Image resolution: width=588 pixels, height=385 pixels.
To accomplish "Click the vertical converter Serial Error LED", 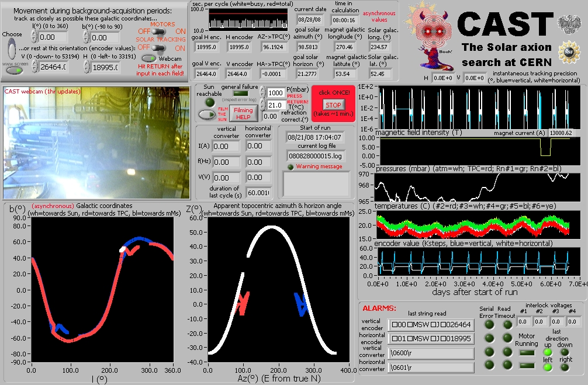I will coord(489,352).
